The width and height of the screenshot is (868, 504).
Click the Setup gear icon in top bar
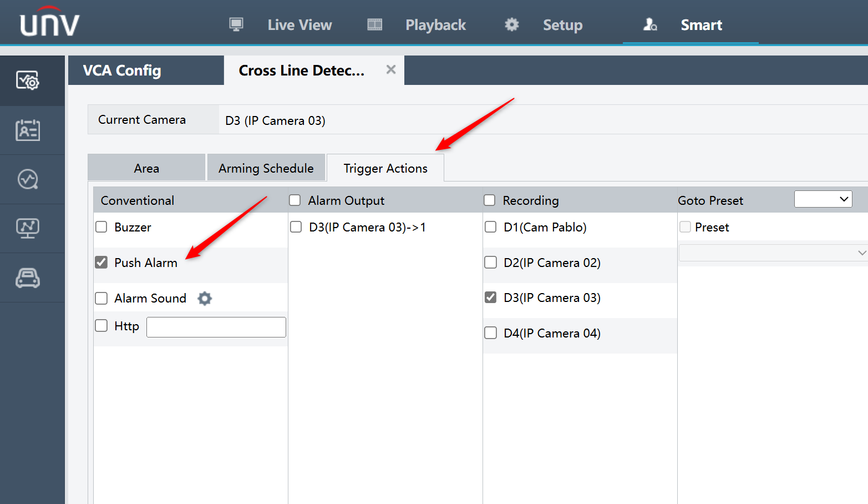pos(511,24)
